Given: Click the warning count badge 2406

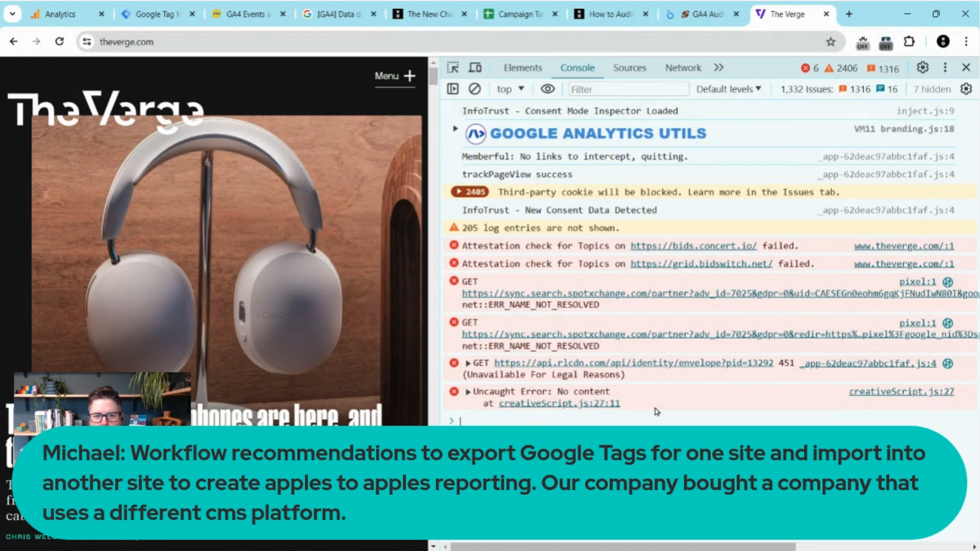Looking at the screenshot, I should tap(841, 68).
